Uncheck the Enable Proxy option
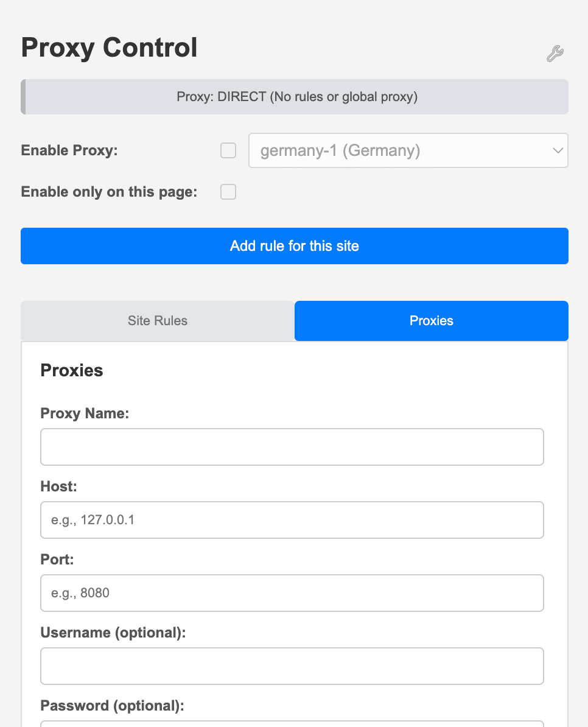The image size is (588, 727). (x=228, y=150)
